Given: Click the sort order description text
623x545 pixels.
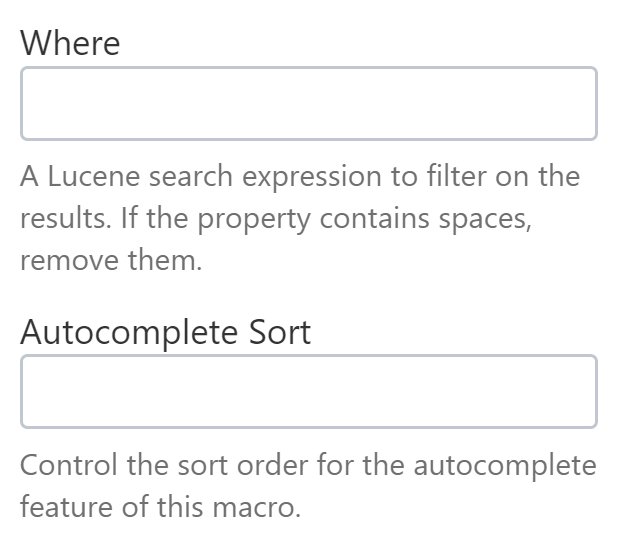Looking at the screenshot, I should click(x=307, y=486).
